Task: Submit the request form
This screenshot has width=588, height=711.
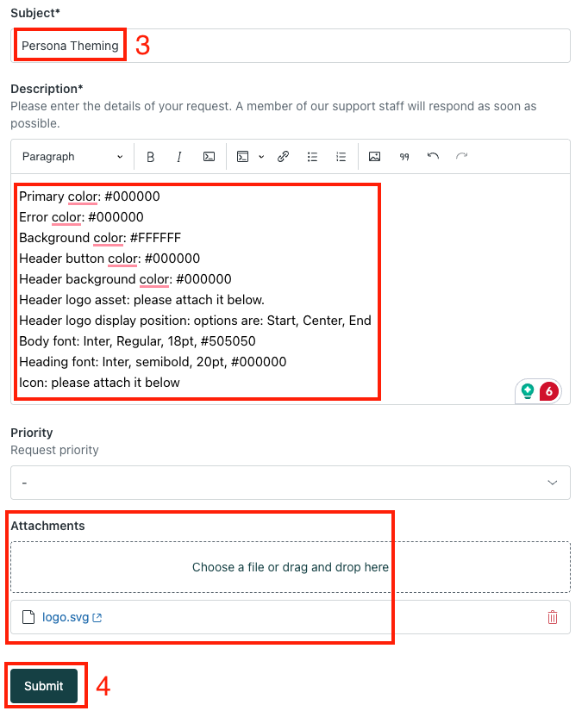Action: pyautogui.click(x=44, y=686)
